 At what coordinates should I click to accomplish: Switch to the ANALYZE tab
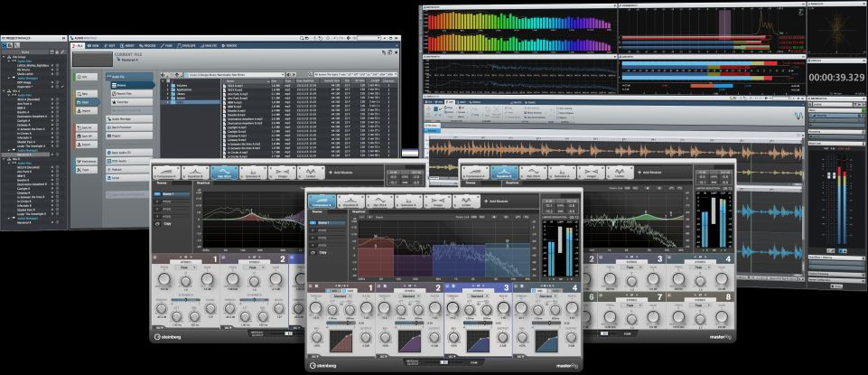[x=208, y=45]
